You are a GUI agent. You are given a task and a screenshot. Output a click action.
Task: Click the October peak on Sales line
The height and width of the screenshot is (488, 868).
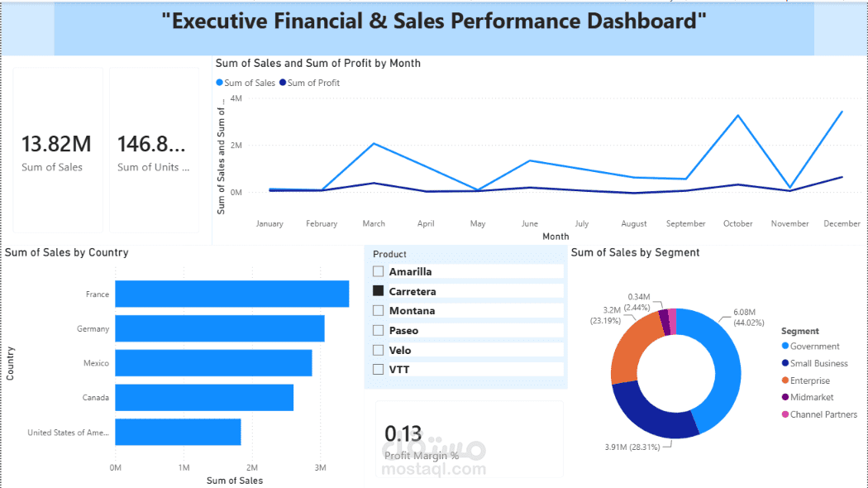coord(738,115)
